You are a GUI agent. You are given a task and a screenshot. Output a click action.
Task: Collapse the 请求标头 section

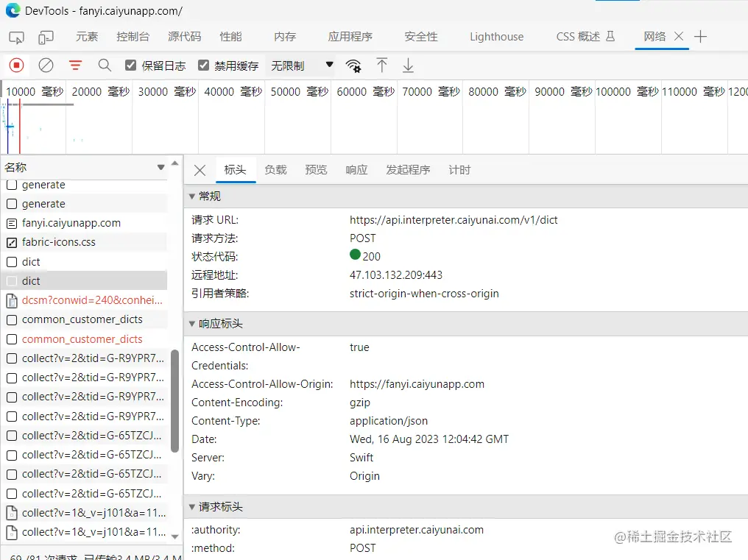tap(191, 507)
